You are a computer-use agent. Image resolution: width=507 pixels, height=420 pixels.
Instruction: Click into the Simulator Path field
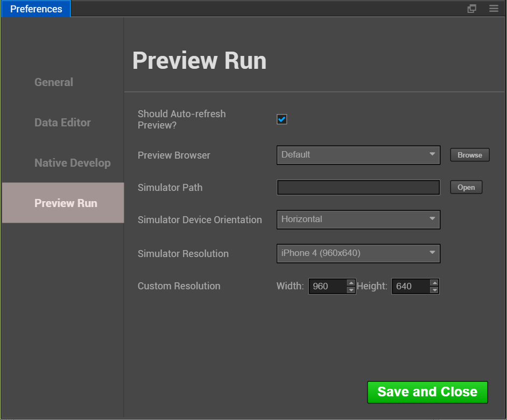tap(358, 187)
